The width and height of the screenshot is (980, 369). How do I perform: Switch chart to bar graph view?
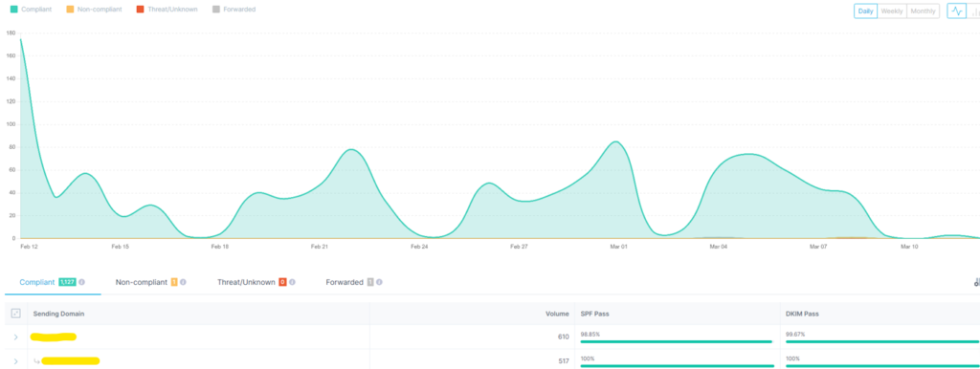coord(974,11)
